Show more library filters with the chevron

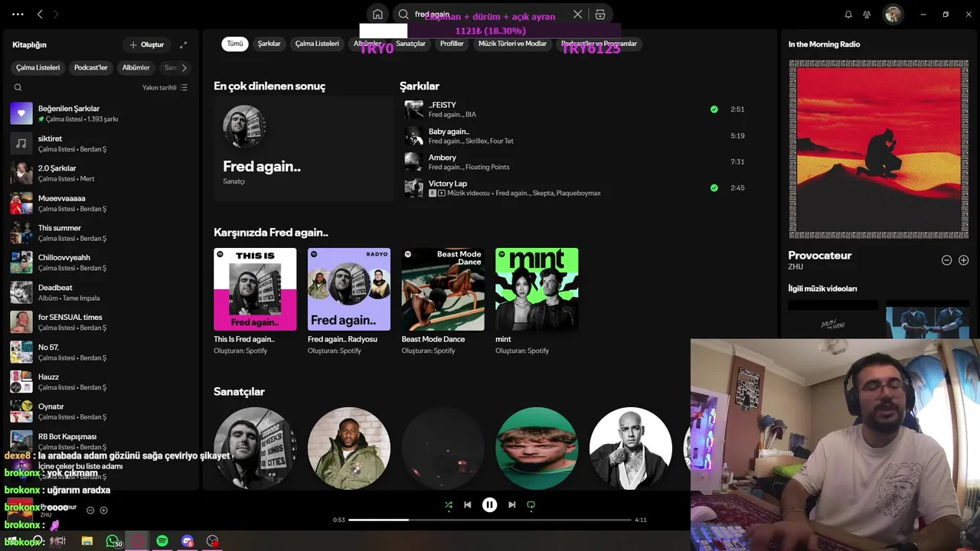[184, 67]
